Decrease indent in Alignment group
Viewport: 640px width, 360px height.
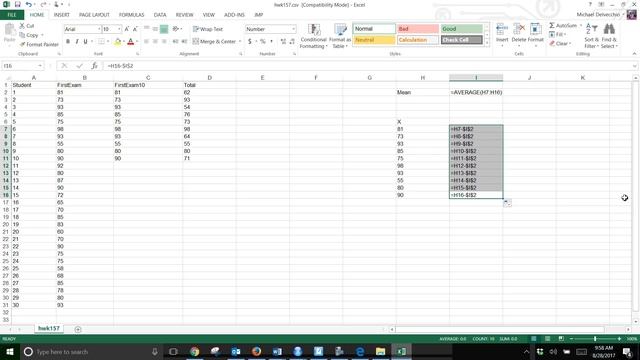[176, 41]
